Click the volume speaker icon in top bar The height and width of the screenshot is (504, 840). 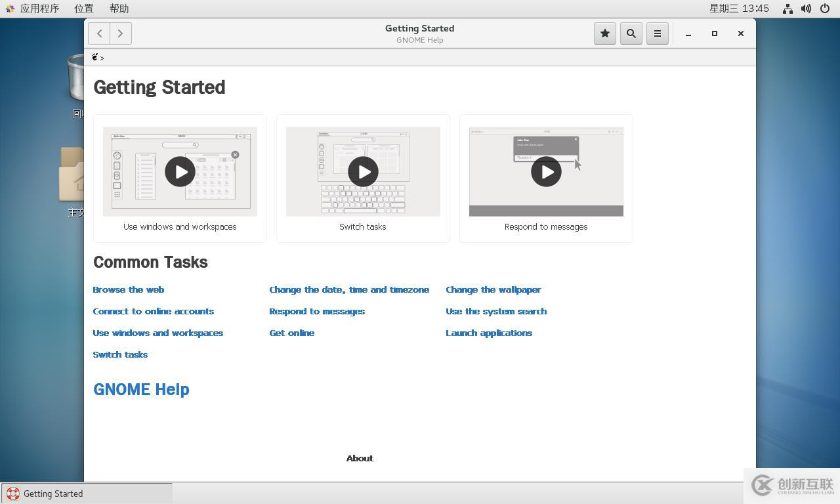(x=806, y=9)
